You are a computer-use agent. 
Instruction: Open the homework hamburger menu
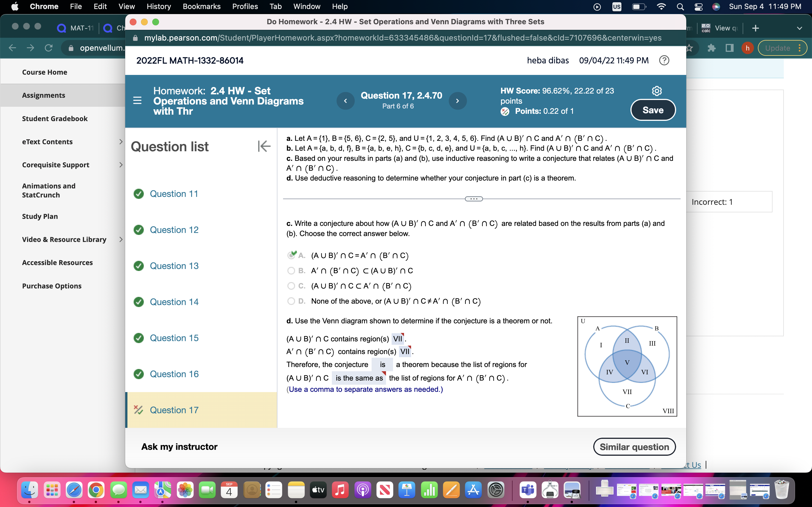[x=137, y=100]
